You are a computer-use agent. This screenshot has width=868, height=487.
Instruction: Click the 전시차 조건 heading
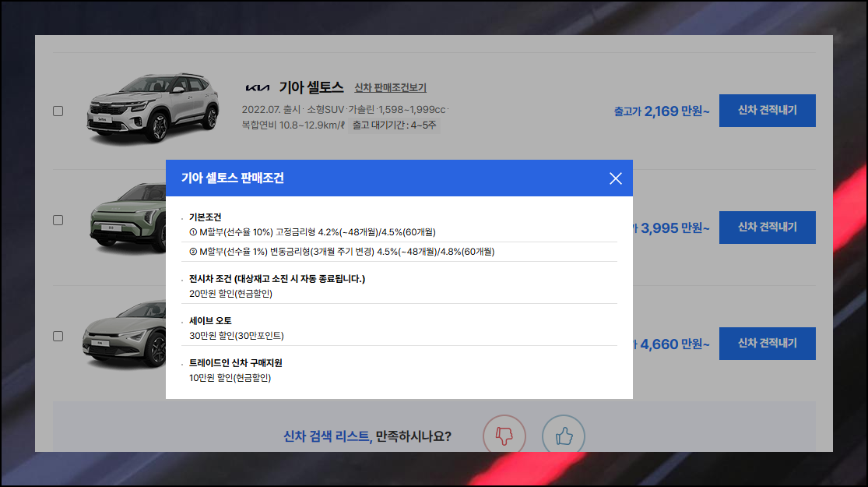click(277, 279)
